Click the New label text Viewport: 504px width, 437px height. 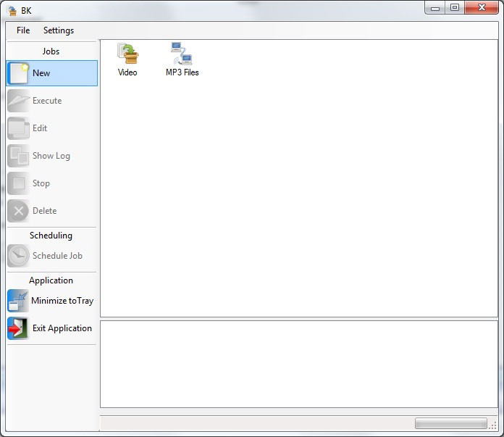point(41,73)
